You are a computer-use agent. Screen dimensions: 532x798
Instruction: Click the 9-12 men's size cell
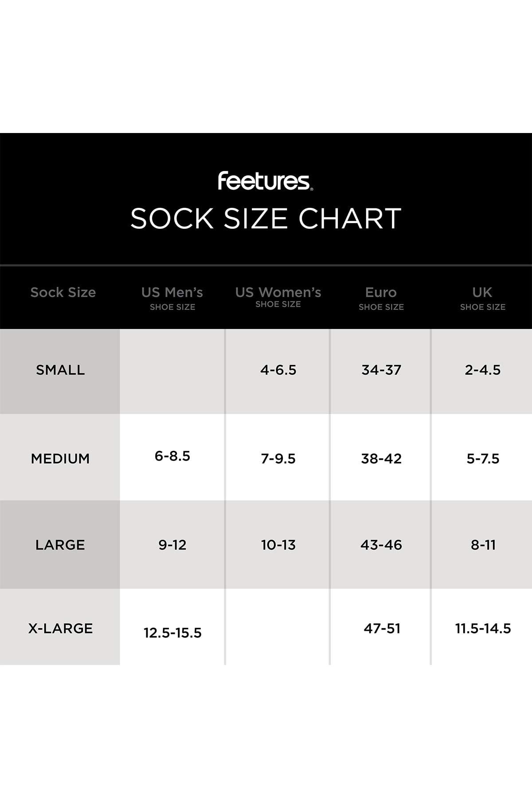[x=172, y=545]
